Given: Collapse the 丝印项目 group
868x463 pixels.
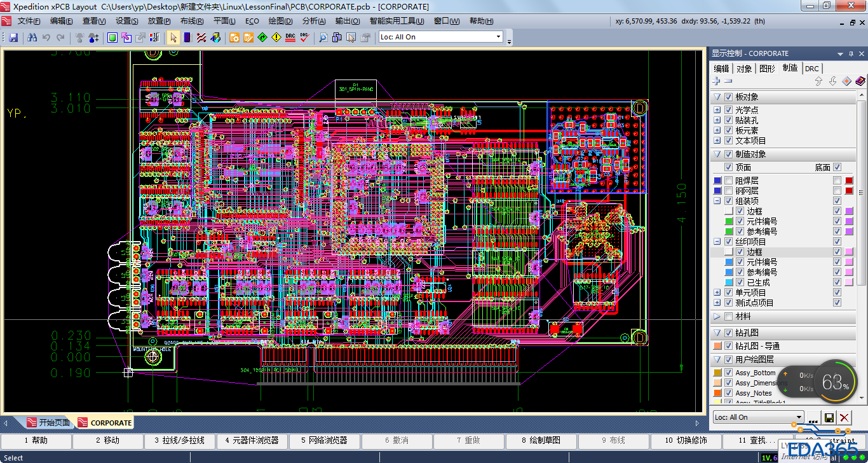Looking at the screenshot, I should 717,242.
